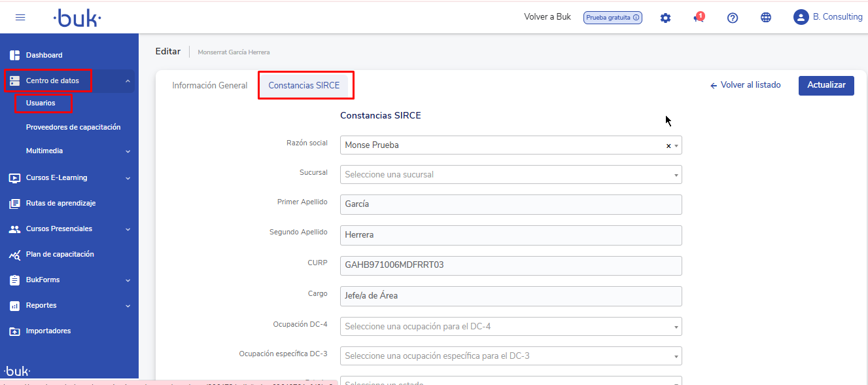The image size is (868, 385).
Task: Open Ocupación específica DC-3 dropdown
Action: (510, 356)
